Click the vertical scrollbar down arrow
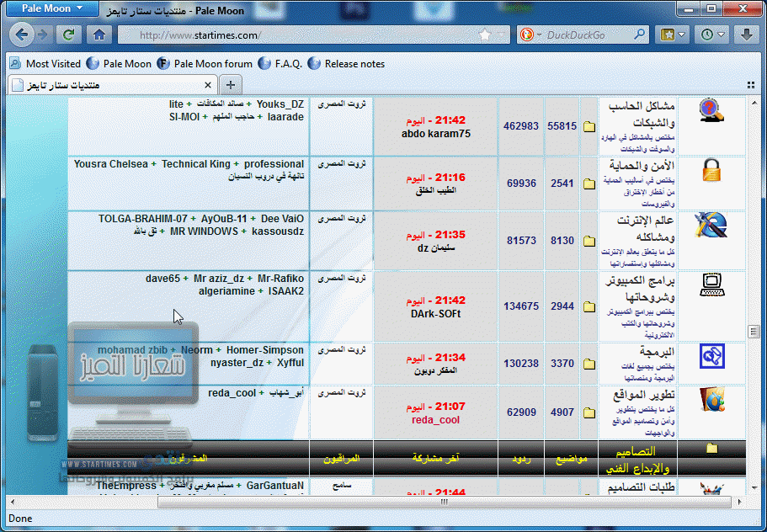 754,487
